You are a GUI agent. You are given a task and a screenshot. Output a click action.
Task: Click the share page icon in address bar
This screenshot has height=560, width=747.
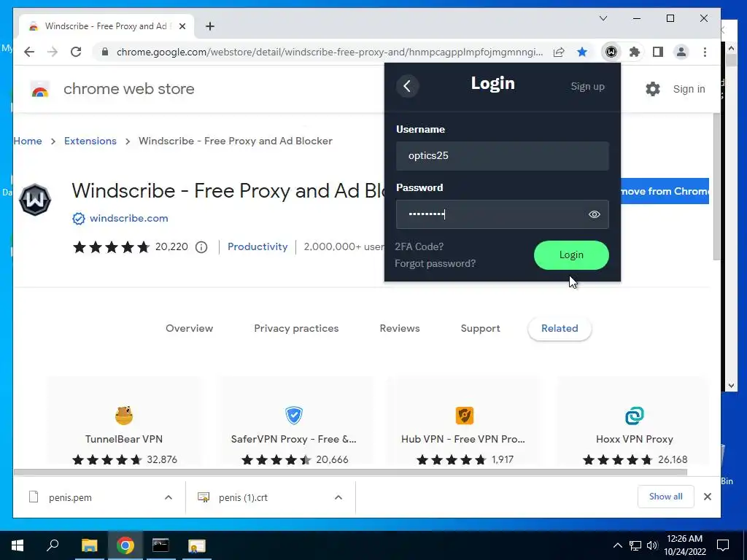click(x=559, y=52)
